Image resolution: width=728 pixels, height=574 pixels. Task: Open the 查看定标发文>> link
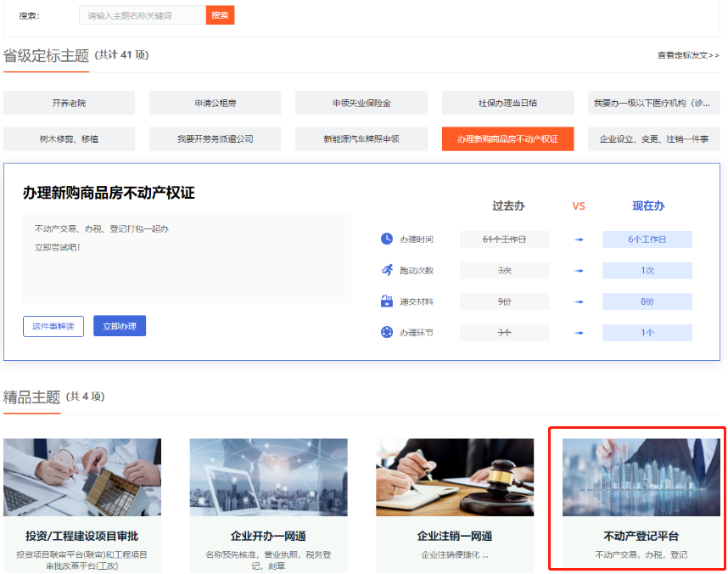tap(688, 55)
